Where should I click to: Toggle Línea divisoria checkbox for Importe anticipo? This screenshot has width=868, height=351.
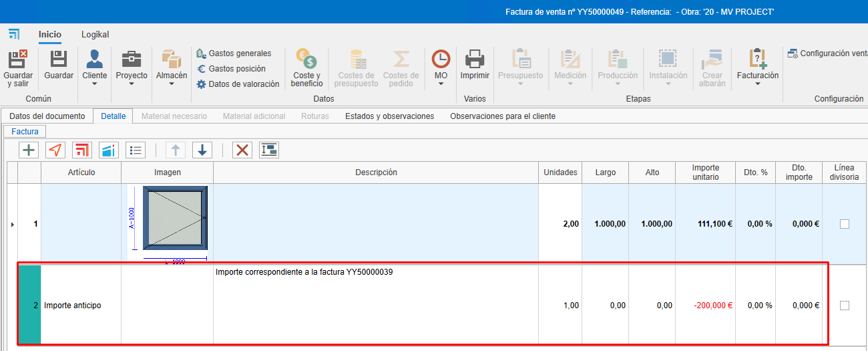[845, 306]
